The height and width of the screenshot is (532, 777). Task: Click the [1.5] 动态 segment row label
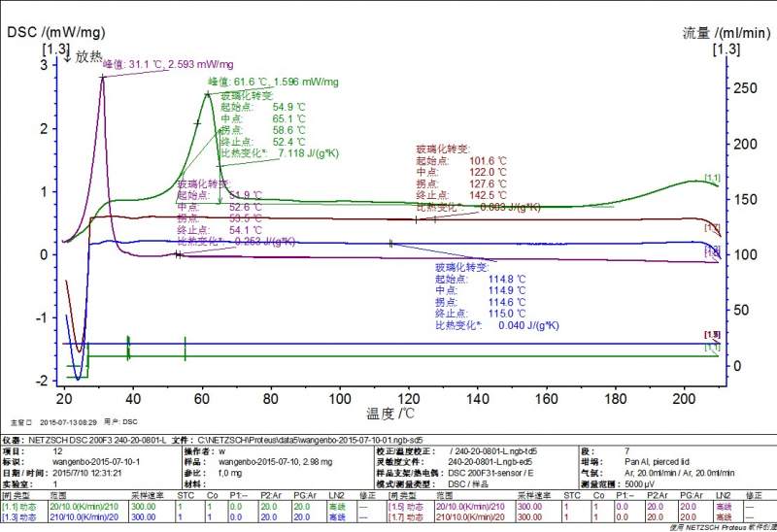click(406, 507)
